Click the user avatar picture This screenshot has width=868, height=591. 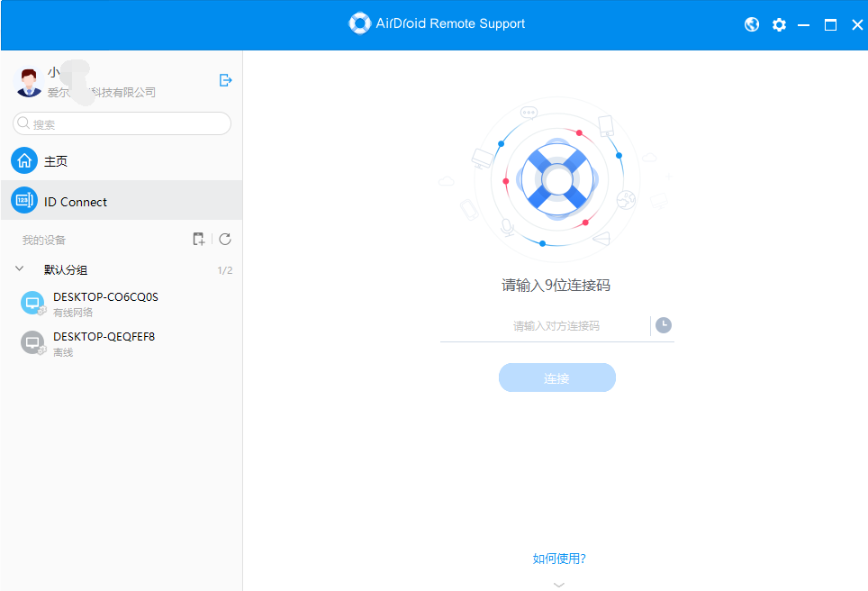28,83
